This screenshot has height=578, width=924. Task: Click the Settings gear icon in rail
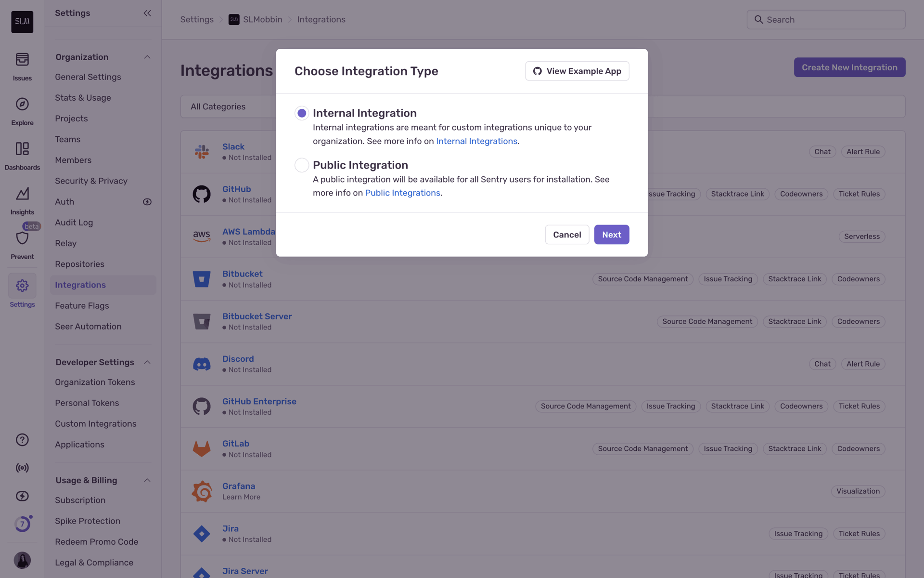pos(22,286)
